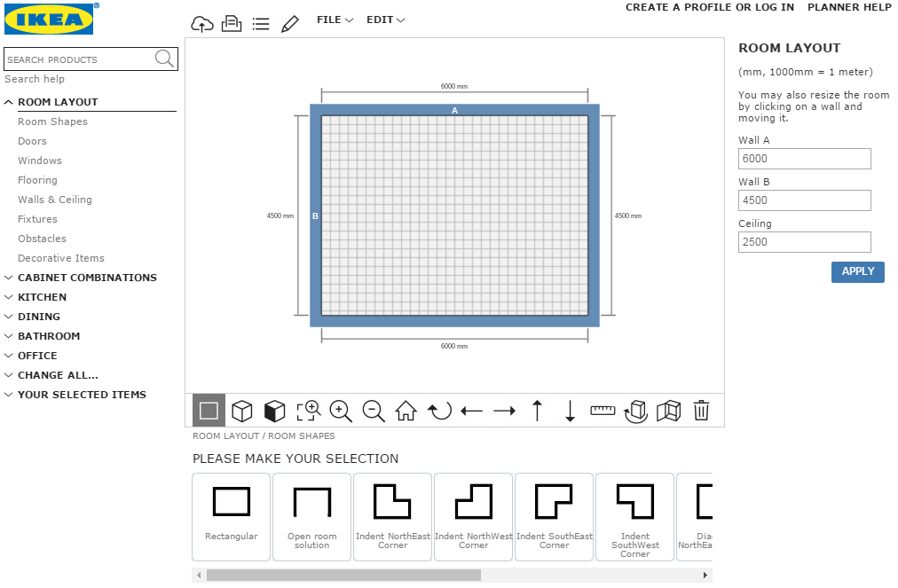Pan view left with the left arrow
Viewport: 898px width, 588px height.
click(471, 411)
